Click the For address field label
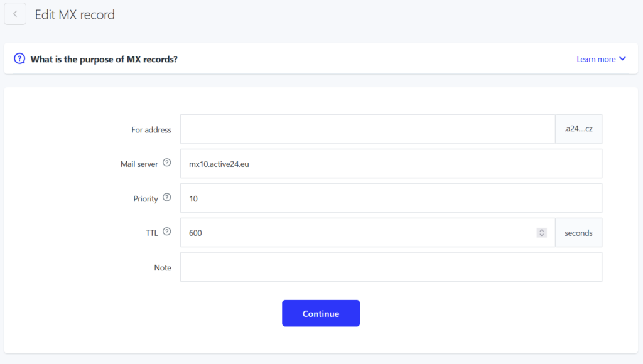Image resolution: width=643 pixels, height=364 pixels. 151,129
